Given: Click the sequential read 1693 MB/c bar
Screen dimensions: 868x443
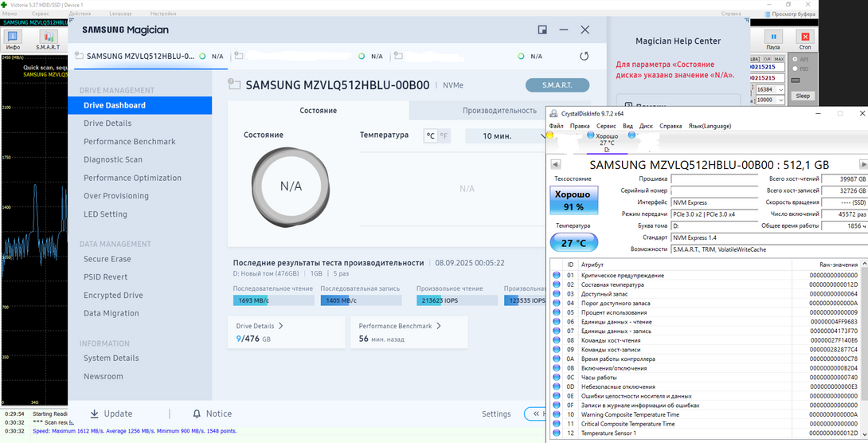Looking at the screenshot, I should tap(273, 300).
